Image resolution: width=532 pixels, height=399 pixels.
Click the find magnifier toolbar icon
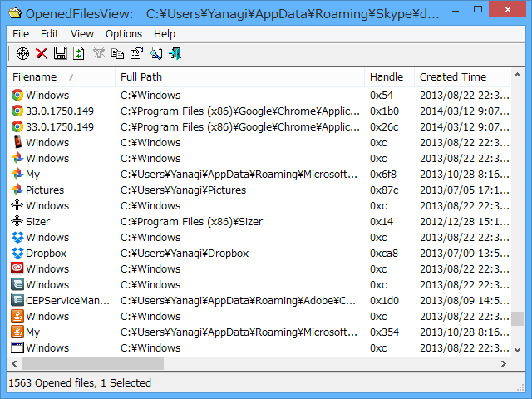point(156,53)
